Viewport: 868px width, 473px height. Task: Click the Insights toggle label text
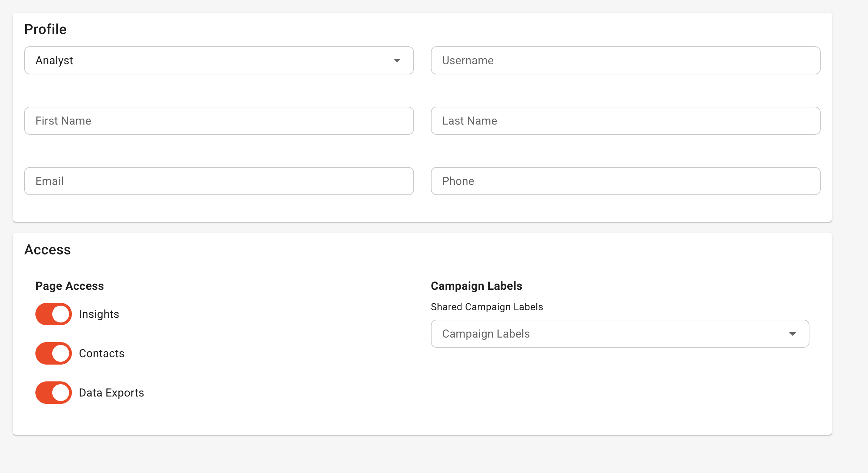click(x=99, y=314)
